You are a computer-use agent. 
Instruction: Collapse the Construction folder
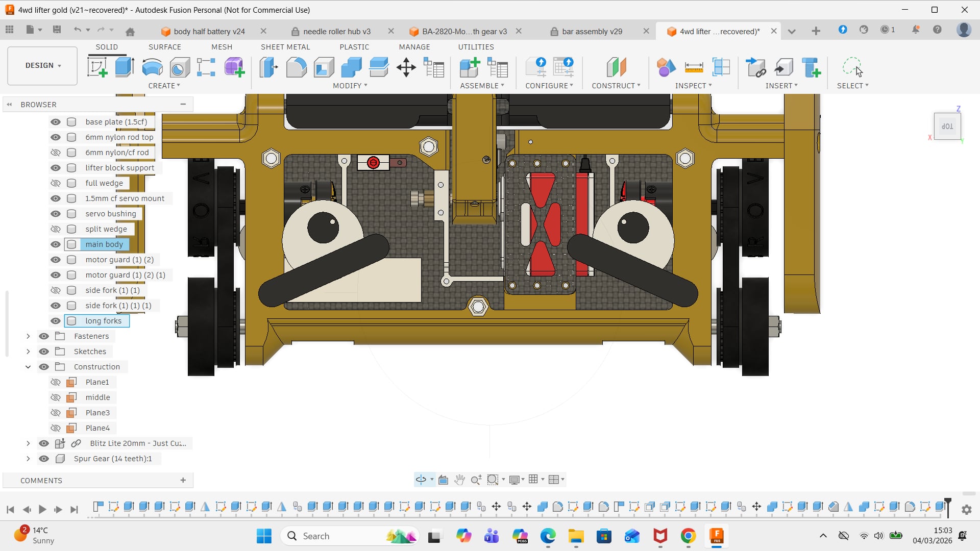tap(28, 367)
